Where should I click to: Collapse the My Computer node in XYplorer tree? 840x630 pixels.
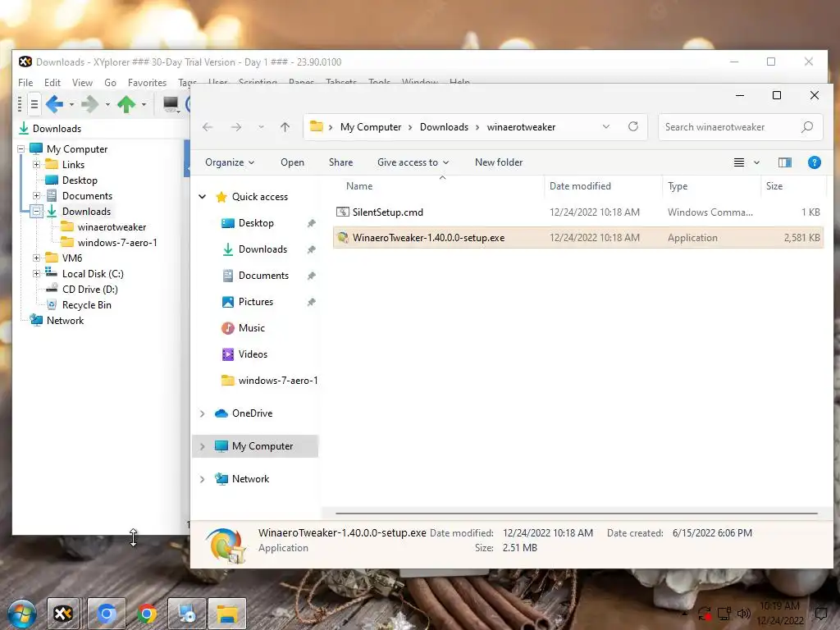click(x=21, y=149)
